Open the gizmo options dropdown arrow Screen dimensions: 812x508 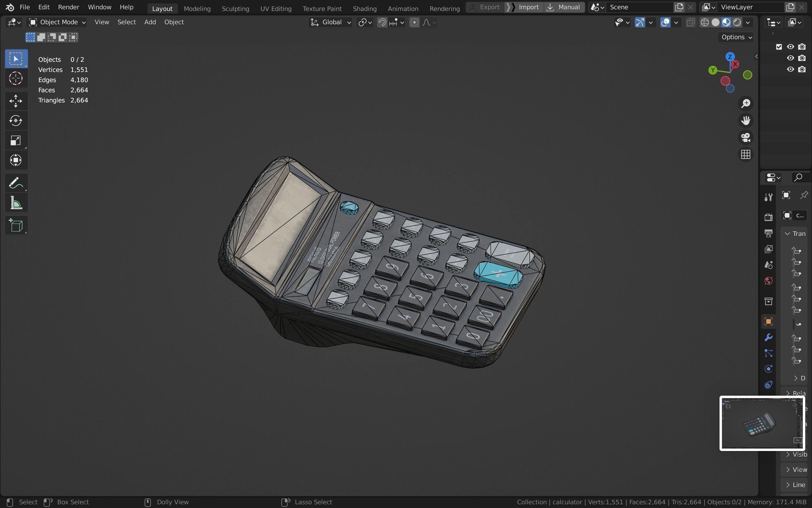[x=651, y=23]
